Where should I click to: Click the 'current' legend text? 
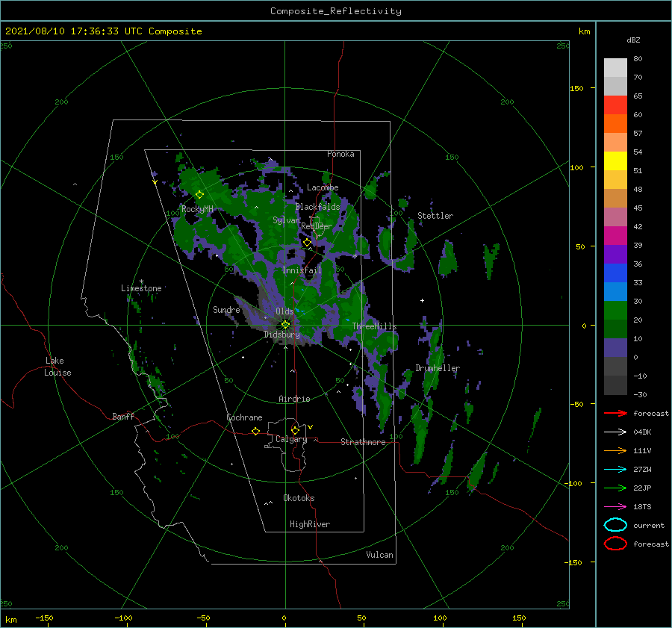click(x=649, y=525)
